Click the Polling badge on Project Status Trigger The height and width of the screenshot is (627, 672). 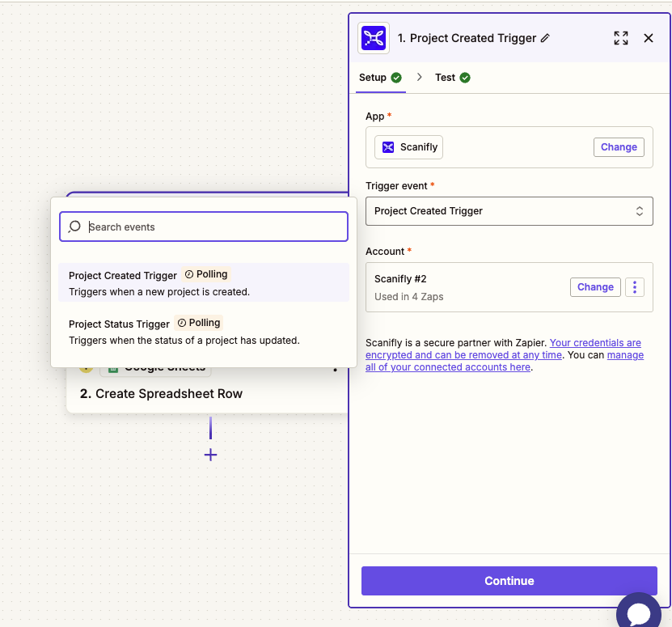(x=199, y=323)
